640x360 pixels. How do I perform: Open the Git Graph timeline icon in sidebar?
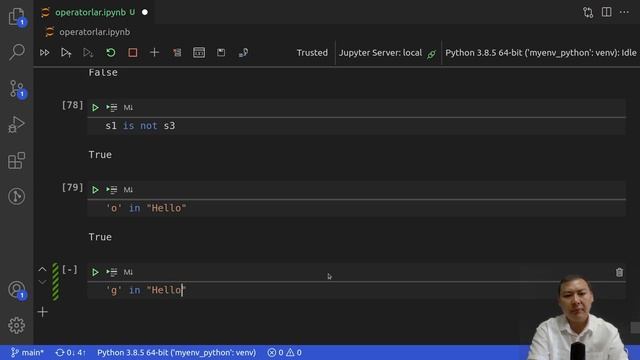[x=16, y=196]
